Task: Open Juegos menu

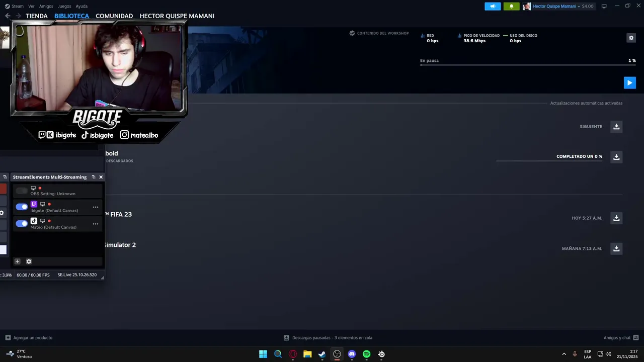Action: click(64, 6)
